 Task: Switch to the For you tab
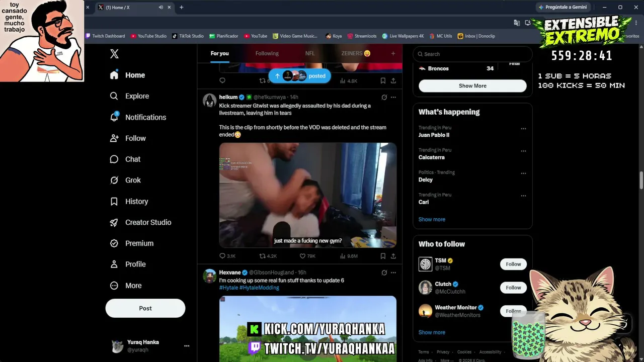219,53
